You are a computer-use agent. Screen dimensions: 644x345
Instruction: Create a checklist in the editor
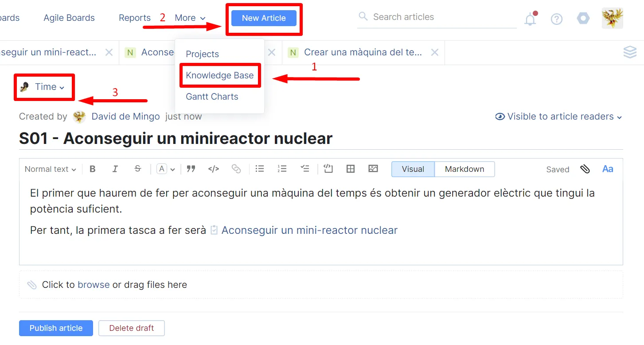(305, 169)
